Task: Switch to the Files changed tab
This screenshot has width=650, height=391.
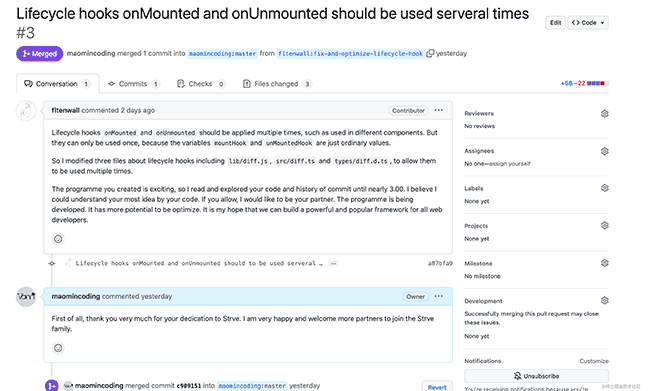Action: [x=276, y=84]
